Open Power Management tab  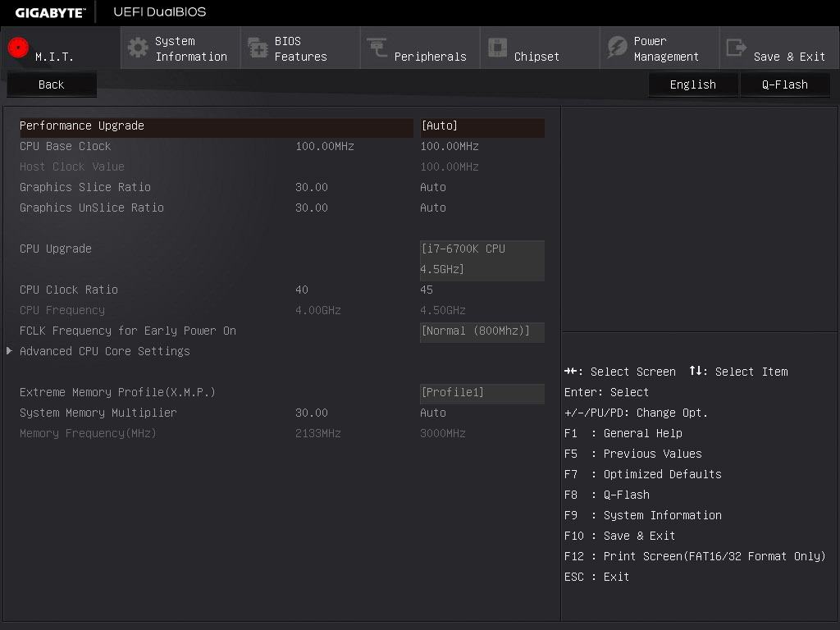[660, 48]
